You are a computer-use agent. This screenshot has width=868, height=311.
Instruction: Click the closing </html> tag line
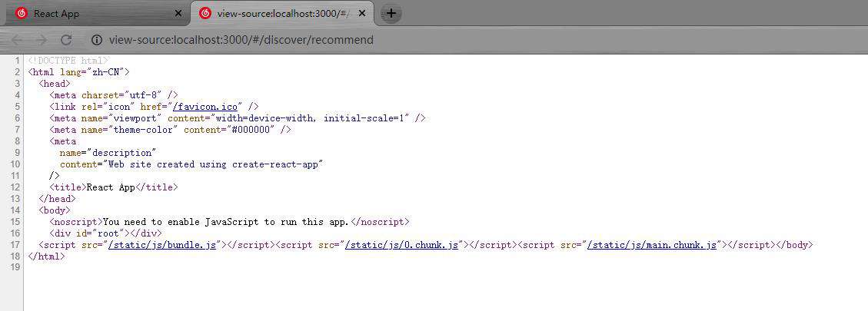click(x=46, y=256)
